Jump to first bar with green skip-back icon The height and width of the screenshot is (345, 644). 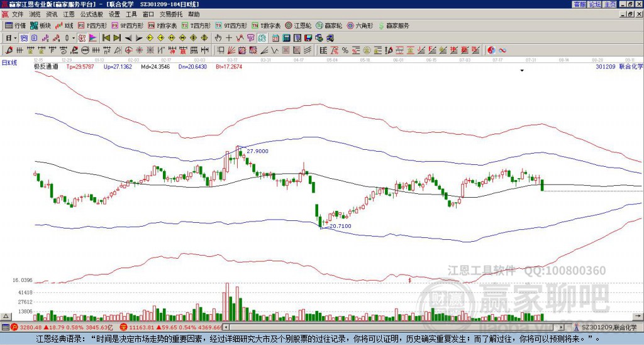pyautogui.click(x=106, y=38)
